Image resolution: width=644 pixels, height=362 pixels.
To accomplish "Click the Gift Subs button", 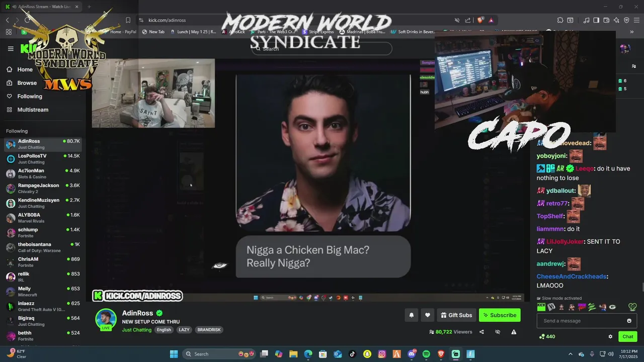I will pos(456,315).
